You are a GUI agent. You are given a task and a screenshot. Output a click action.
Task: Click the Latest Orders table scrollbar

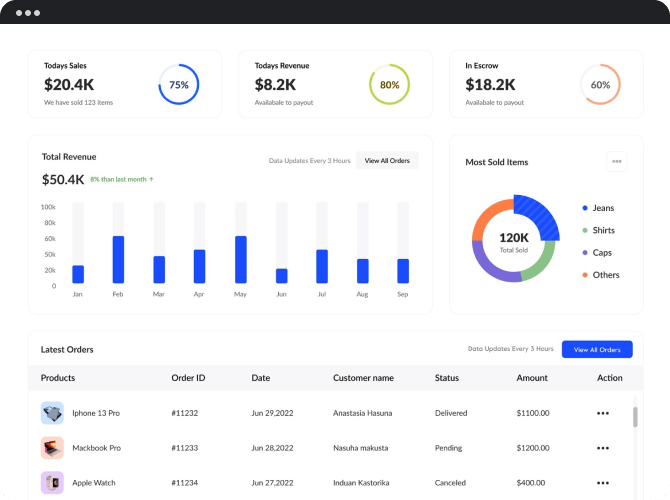tap(634, 416)
